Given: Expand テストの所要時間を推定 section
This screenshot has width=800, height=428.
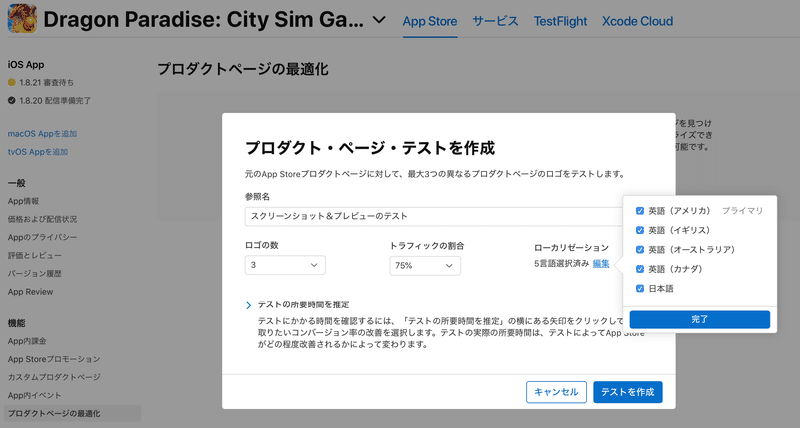Looking at the screenshot, I should coord(248,305).
